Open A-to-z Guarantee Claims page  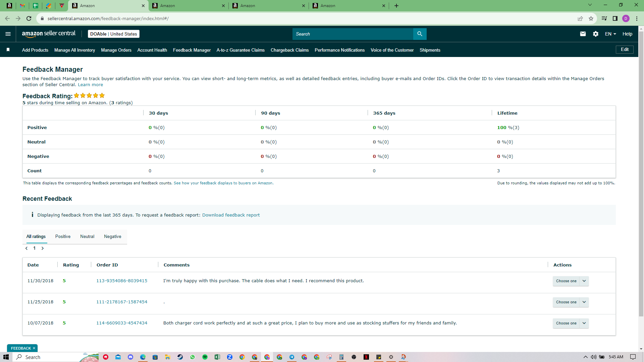240,50
